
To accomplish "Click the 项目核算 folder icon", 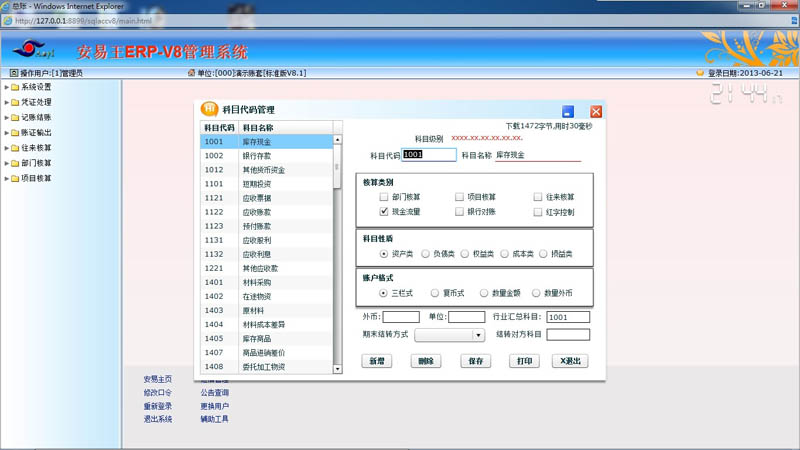I will coord(15,178).
